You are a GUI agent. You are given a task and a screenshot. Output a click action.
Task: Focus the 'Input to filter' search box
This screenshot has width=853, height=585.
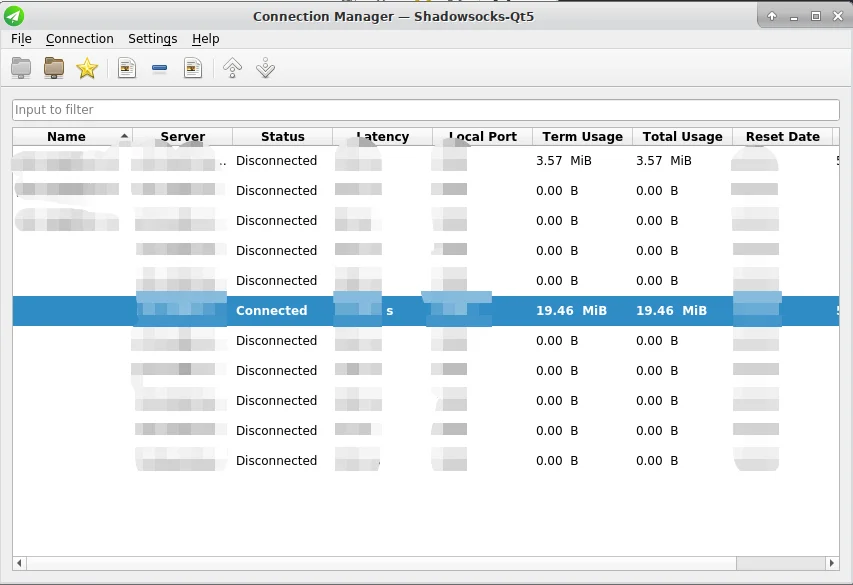click(425, 110)
